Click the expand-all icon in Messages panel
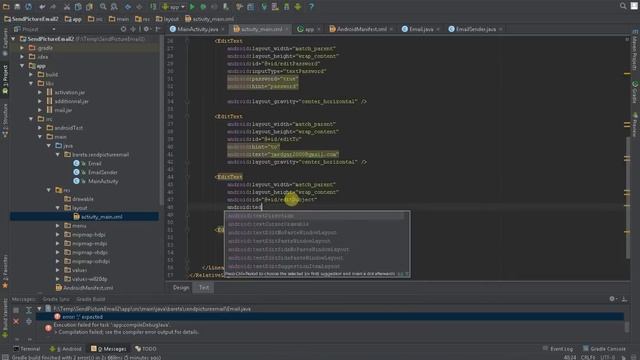640x360 pixels. point(29,310)
